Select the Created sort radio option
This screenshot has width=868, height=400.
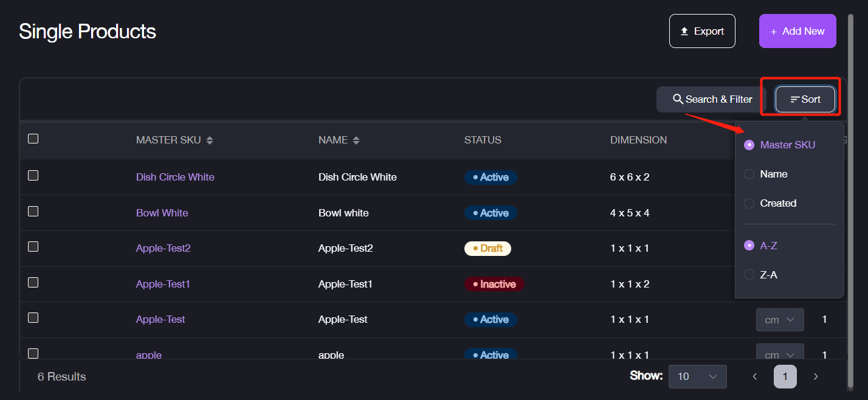pyautogui.click(x=749, y=204)
